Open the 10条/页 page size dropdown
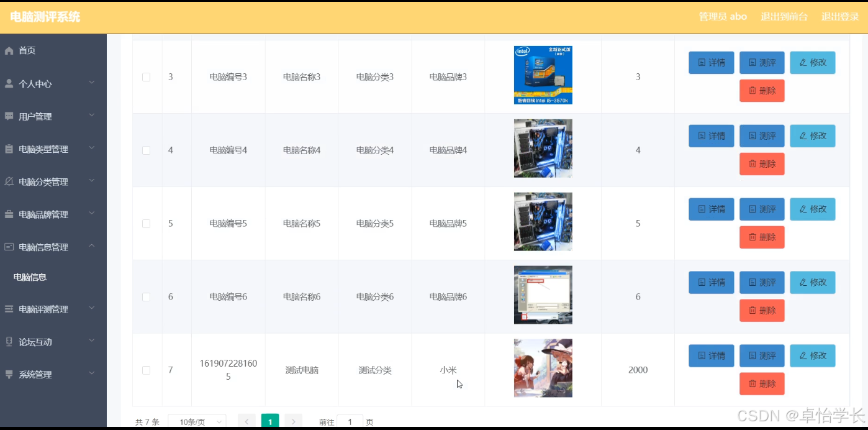The image size is (868, 430). pos(197,421)
